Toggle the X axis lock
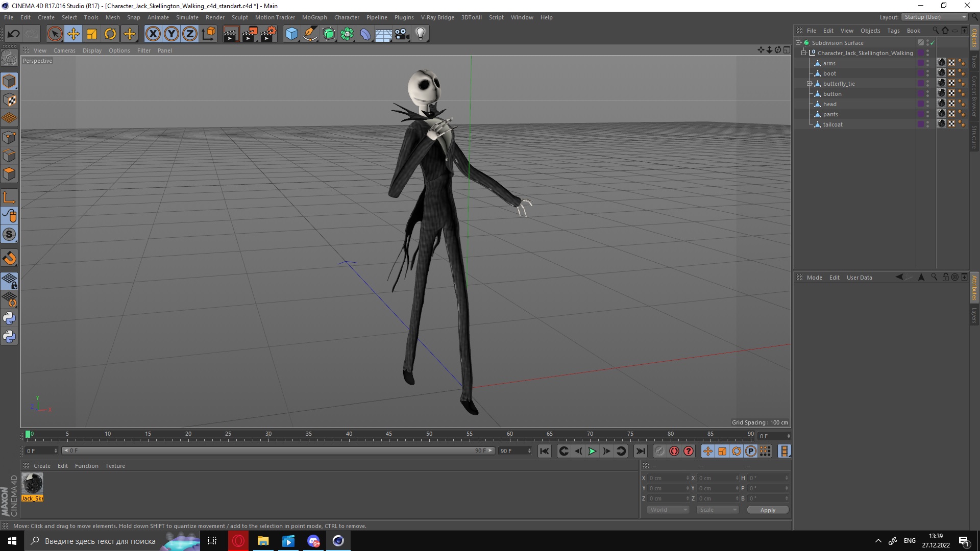Image resolution: width=980 pixels, height=551 pixels. [x=153, y=34]
